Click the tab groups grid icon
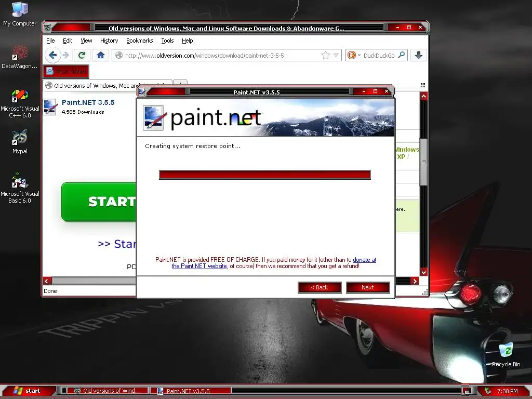532x399 pixels. [x=422, y=85]
